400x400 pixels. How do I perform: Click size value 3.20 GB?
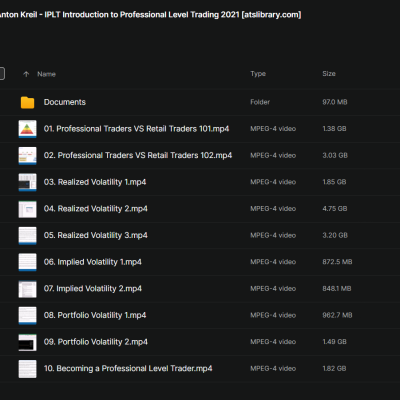click(x=335, y=235)
